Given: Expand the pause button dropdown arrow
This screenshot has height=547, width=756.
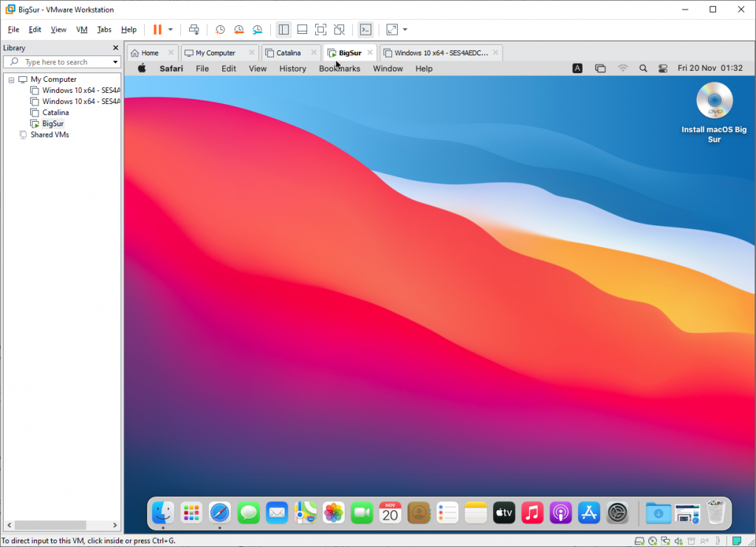Looking at the screenshot, I should 170,30.
